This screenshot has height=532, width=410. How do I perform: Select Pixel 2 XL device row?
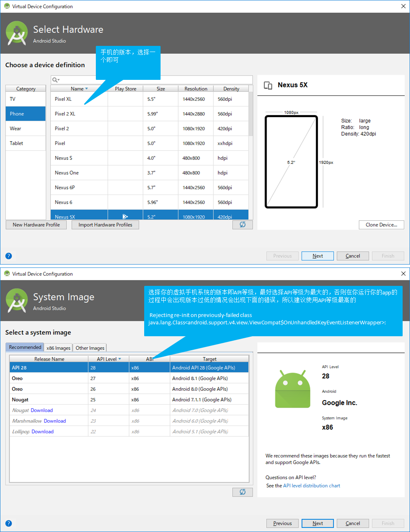[x=150, y=114]
